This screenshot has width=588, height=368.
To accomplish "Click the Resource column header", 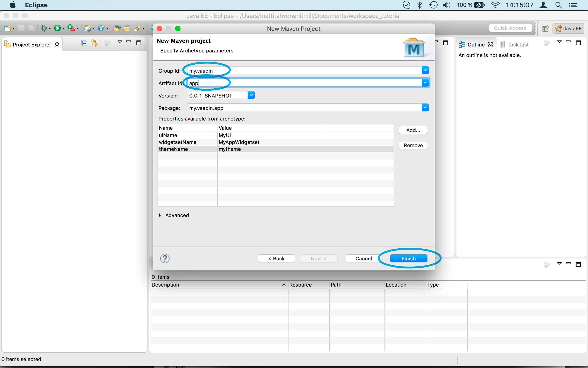I will [x=308, y=285].
